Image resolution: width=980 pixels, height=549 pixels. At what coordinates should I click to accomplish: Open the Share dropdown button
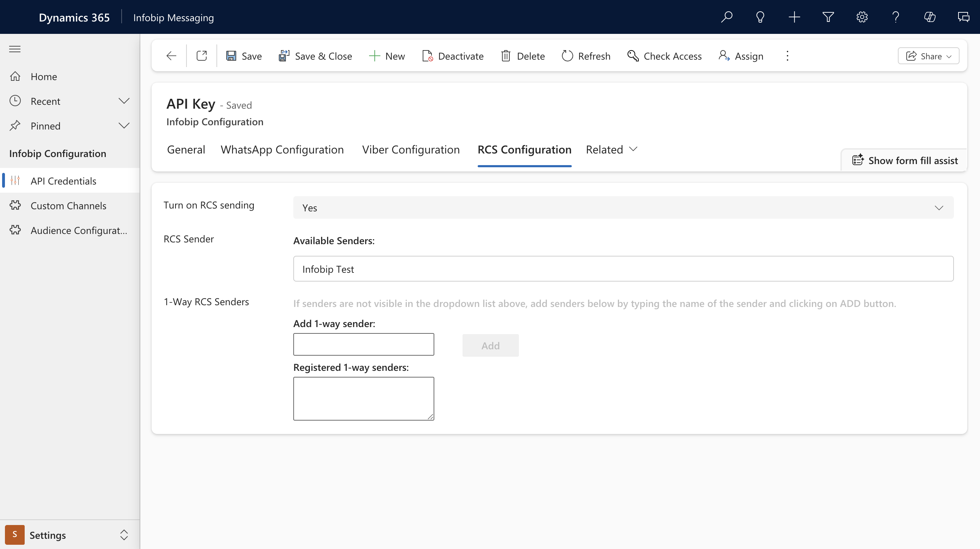pos(928,56)
